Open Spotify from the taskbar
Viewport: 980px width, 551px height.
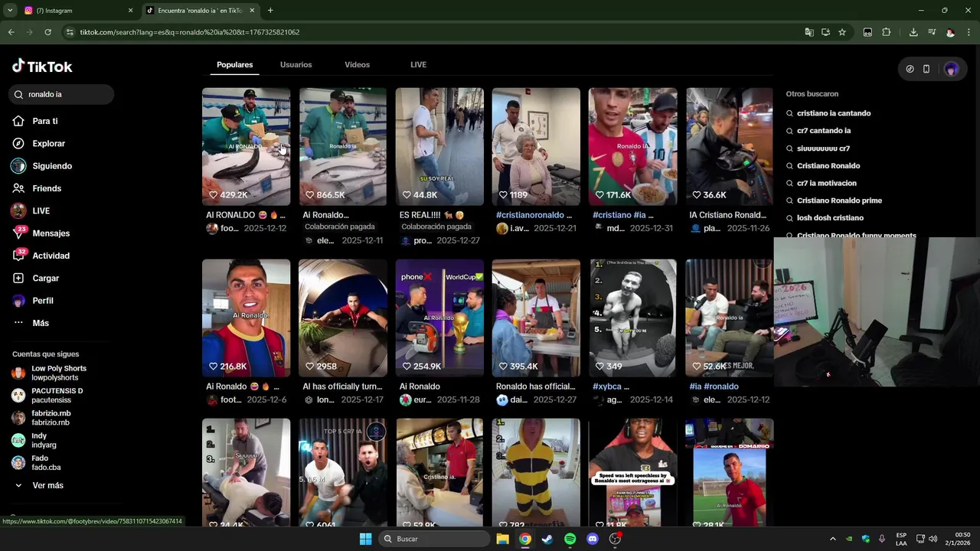[570, 539]
